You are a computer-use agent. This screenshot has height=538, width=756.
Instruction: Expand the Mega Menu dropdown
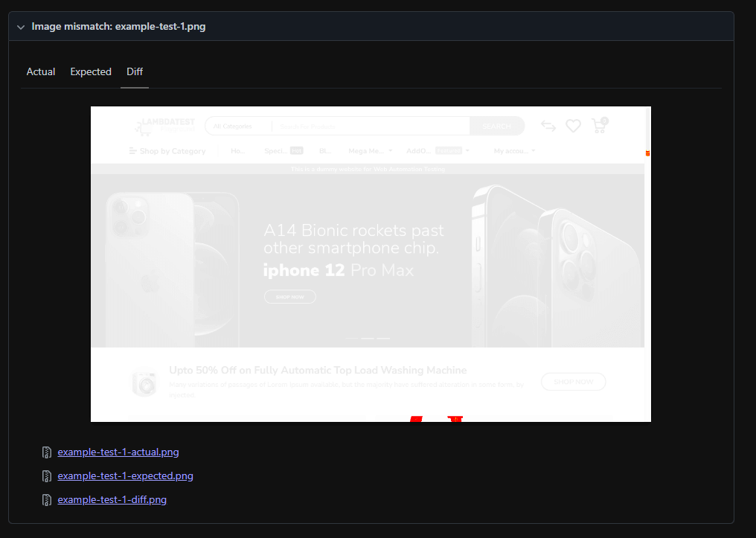click(368, 150)
